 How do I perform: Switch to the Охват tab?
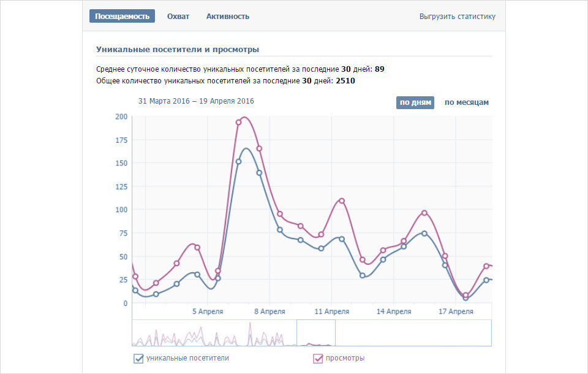pos(178,17)
